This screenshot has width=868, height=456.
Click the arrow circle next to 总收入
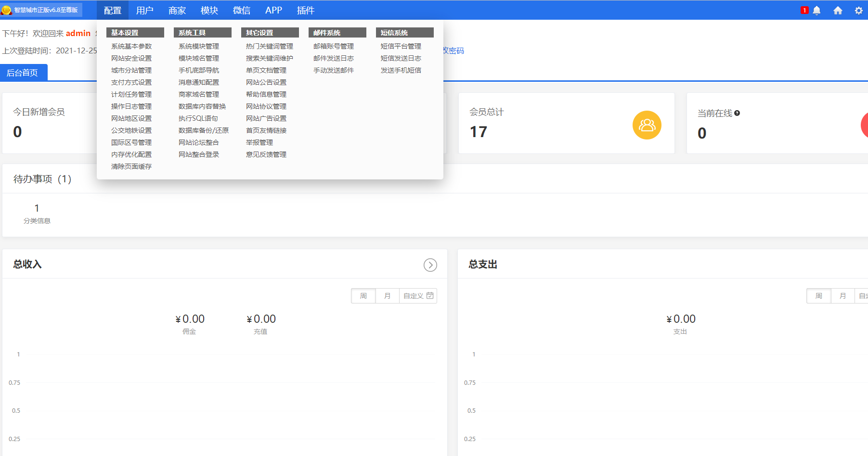(430, 265)
